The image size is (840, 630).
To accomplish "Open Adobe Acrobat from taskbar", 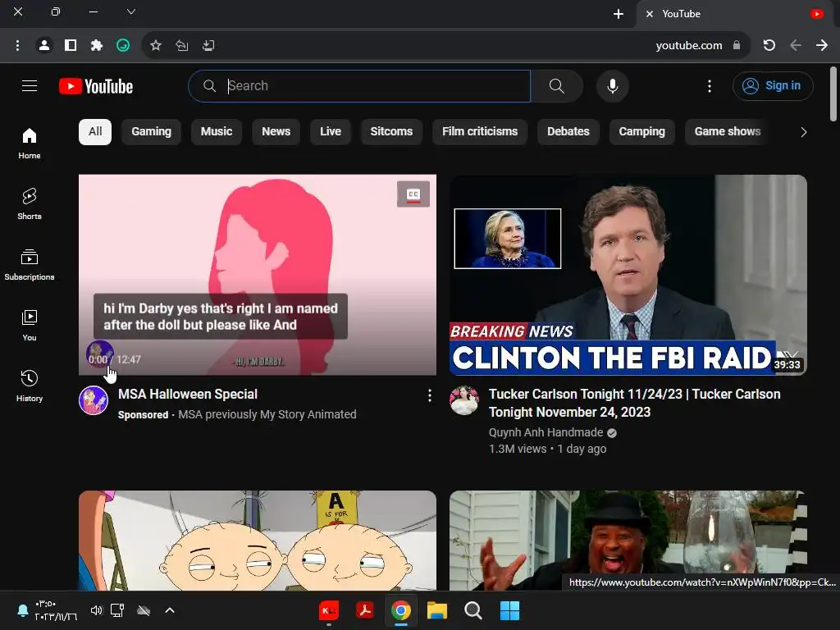I will [x=365, y=610].
